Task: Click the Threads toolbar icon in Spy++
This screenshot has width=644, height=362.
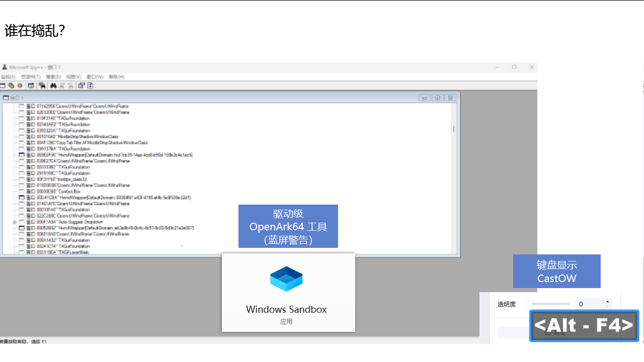Action: pos(20,85)
